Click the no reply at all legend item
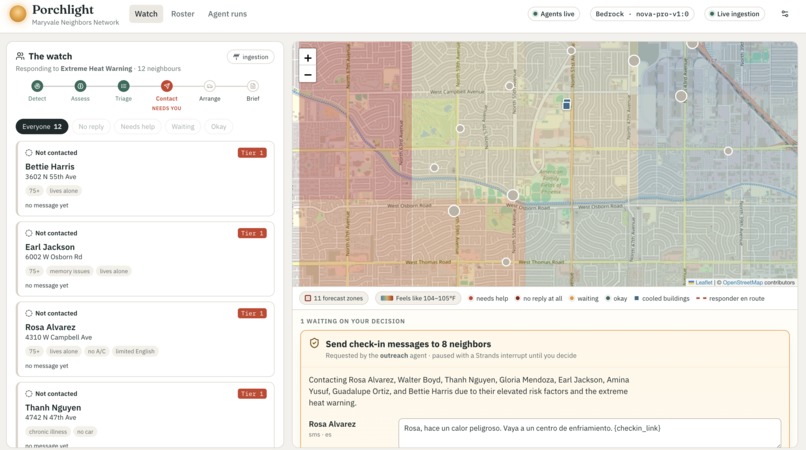 tap(538, 298)
